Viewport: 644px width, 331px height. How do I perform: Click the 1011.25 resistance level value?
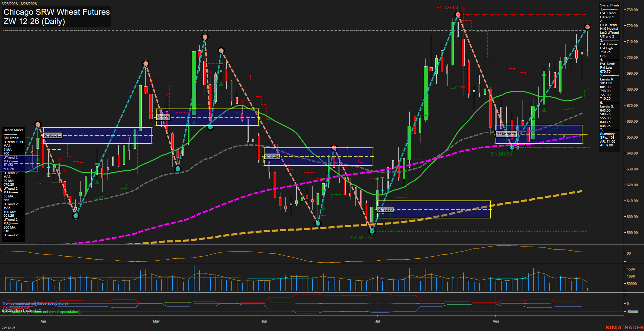pyautogui.click(x=606, y=83)
